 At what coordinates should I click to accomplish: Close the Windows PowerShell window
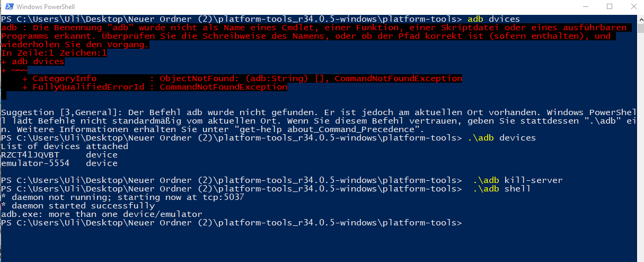tap(632, 7)
